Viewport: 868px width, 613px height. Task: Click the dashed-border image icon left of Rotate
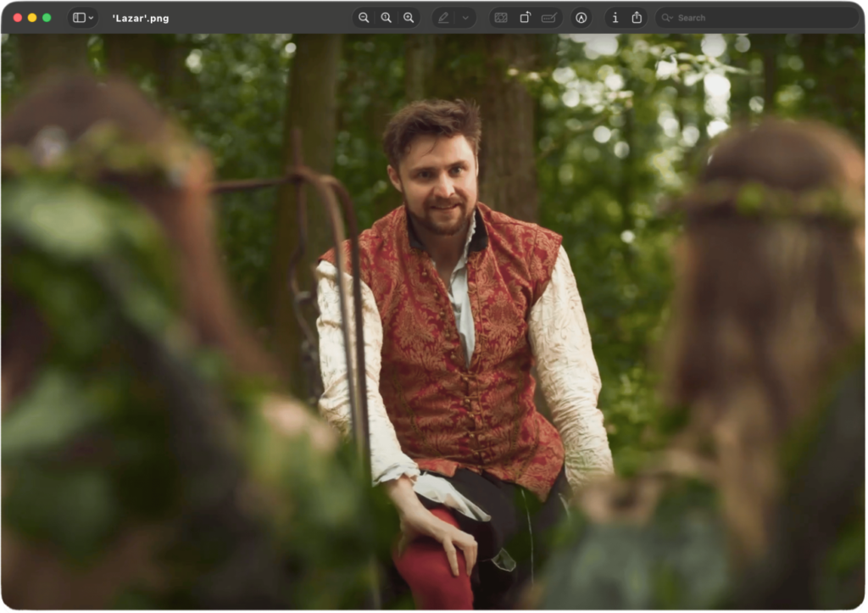(x=501, y=18)
